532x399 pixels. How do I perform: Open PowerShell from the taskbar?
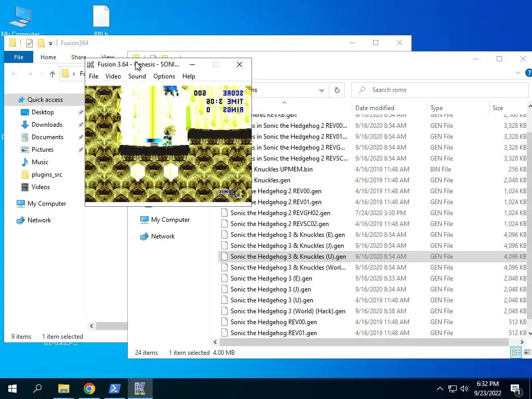115,389
